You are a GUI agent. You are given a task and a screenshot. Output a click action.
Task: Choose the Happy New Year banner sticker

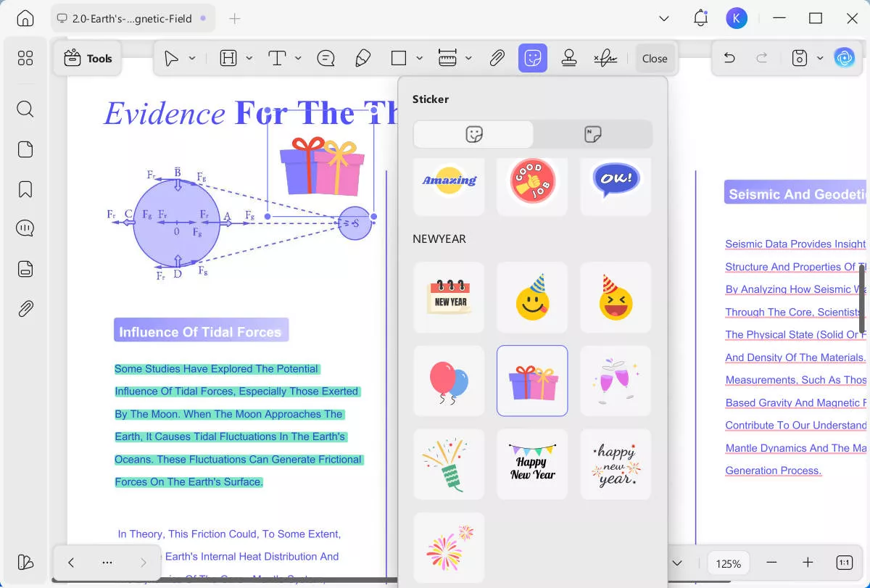pos(532,464)
